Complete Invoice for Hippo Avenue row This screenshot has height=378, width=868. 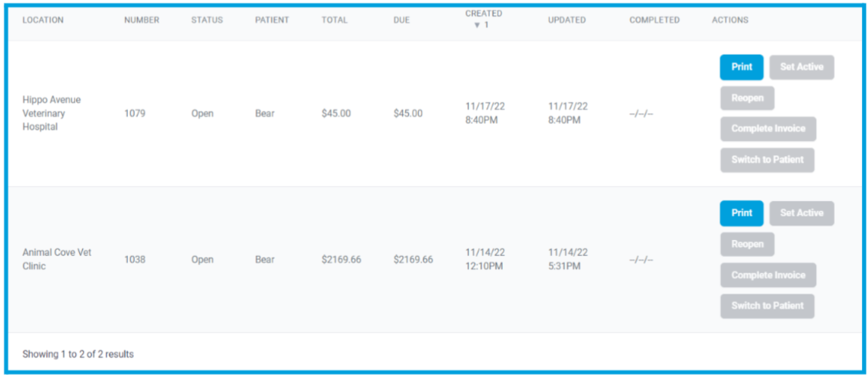pos(767,129)
